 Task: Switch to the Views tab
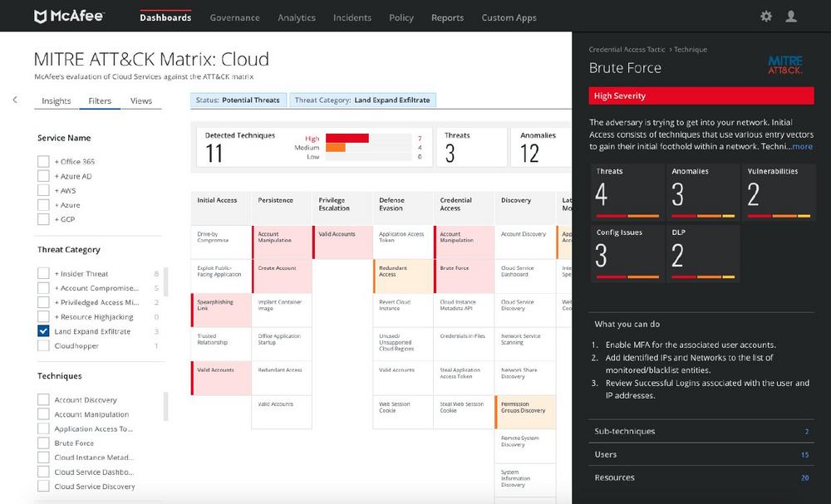[141, 101]
